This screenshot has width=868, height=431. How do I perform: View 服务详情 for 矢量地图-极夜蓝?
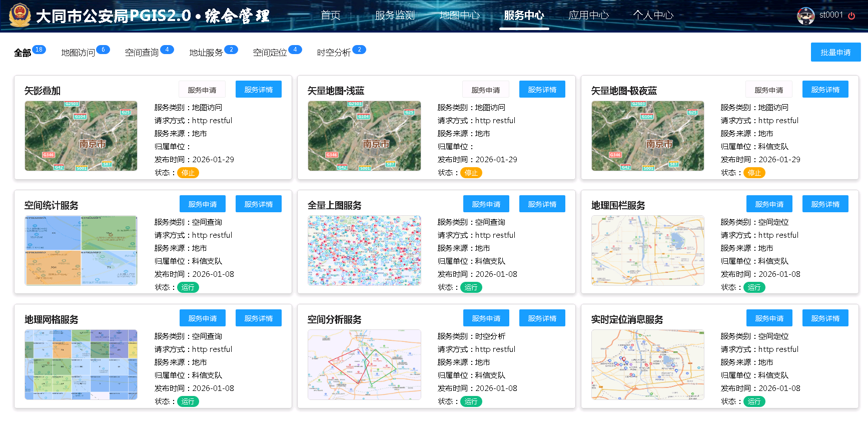[825, 89]
